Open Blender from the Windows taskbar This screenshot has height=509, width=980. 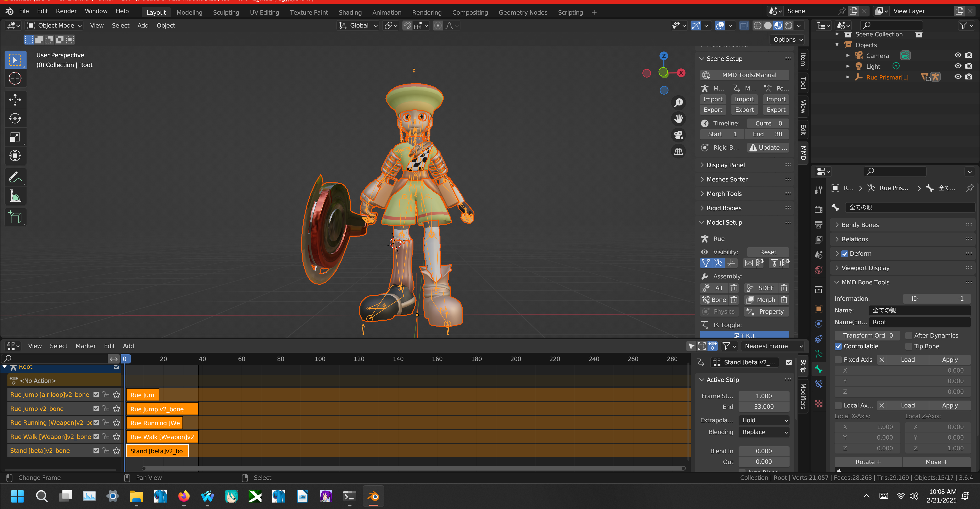(x=373, y=497)
